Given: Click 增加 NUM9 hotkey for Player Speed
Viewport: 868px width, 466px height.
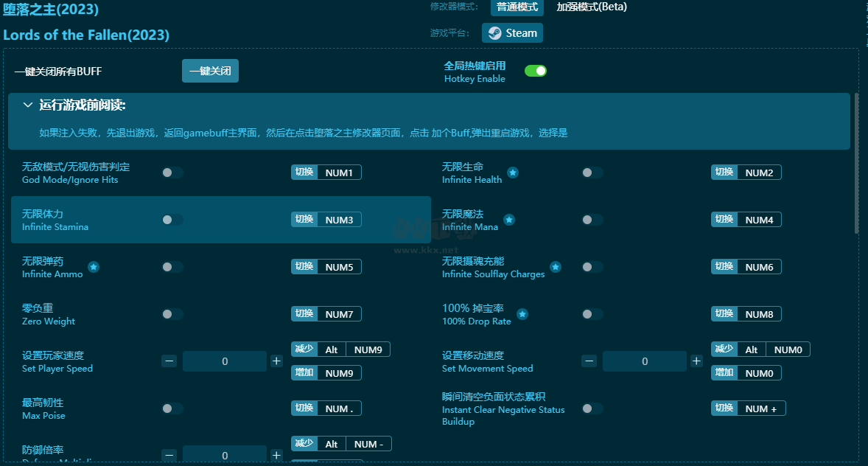Looking at the screenshot, I should tap(326, 373).
